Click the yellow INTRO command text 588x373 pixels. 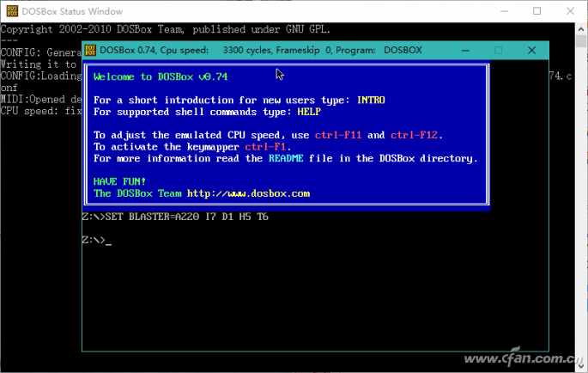coord(371,100)
